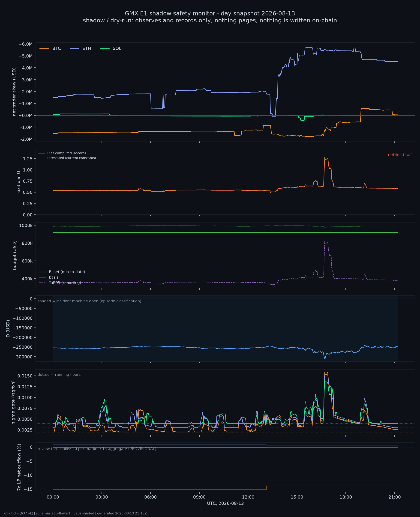
Task: Click the '−10' outflow tick label
Action: click(x=28, y=475)
